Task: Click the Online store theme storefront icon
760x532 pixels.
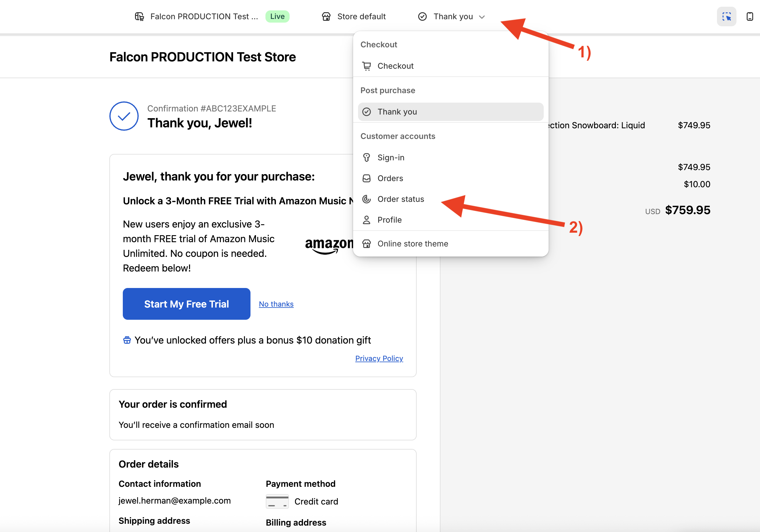Action: coord(367,244)
